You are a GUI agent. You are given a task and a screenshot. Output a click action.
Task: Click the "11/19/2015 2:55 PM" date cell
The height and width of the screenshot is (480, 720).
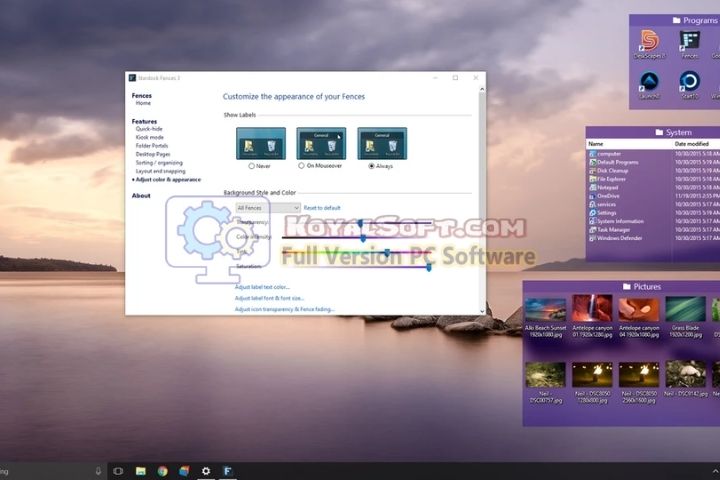coord(696,196)
